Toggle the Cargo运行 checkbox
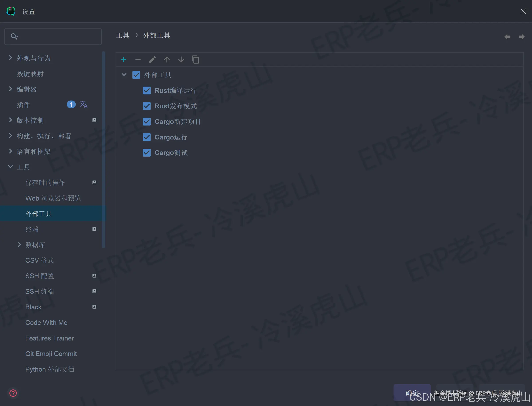The width and height of the screenshot is (532, 406). 146,137
